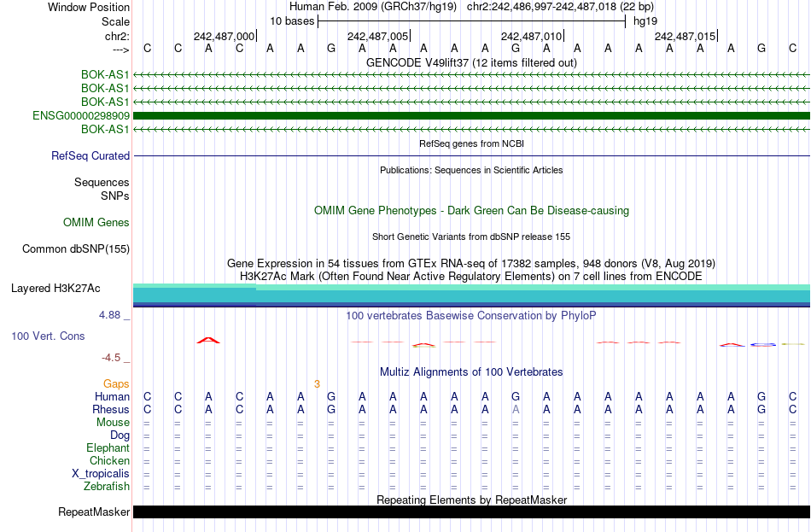Screen dimensions: 811x532
Task: Click the 10 bases scale bar label
Action: pyautogui.click(x=292, y=21)
